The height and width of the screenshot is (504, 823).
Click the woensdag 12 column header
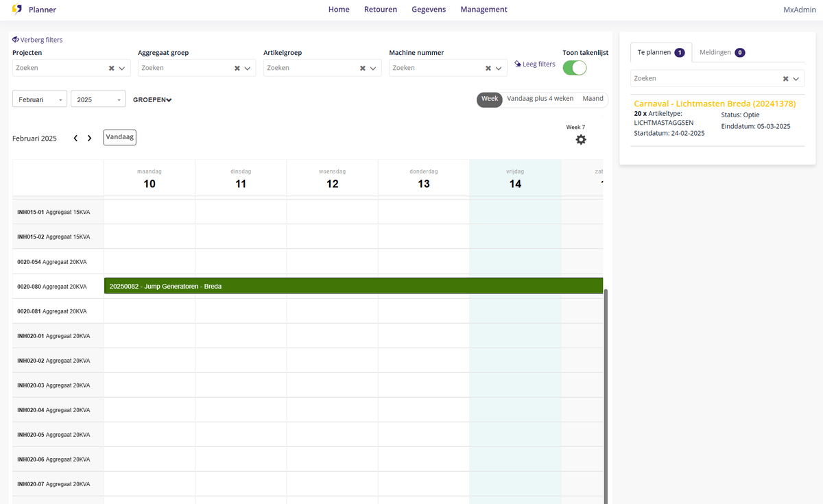[x=333, y=178]
